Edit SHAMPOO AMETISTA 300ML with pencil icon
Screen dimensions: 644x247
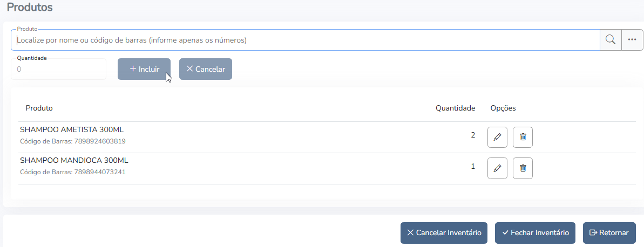click(x=497, y=137)
